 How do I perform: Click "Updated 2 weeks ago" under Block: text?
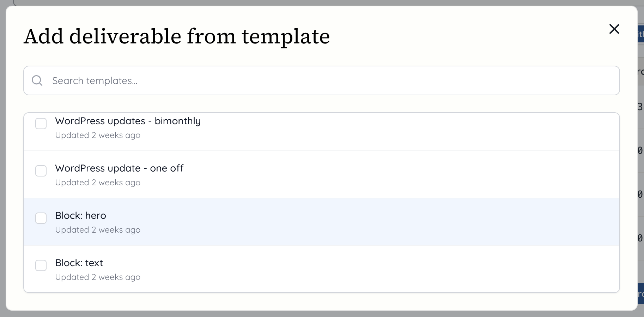[98, 277]
